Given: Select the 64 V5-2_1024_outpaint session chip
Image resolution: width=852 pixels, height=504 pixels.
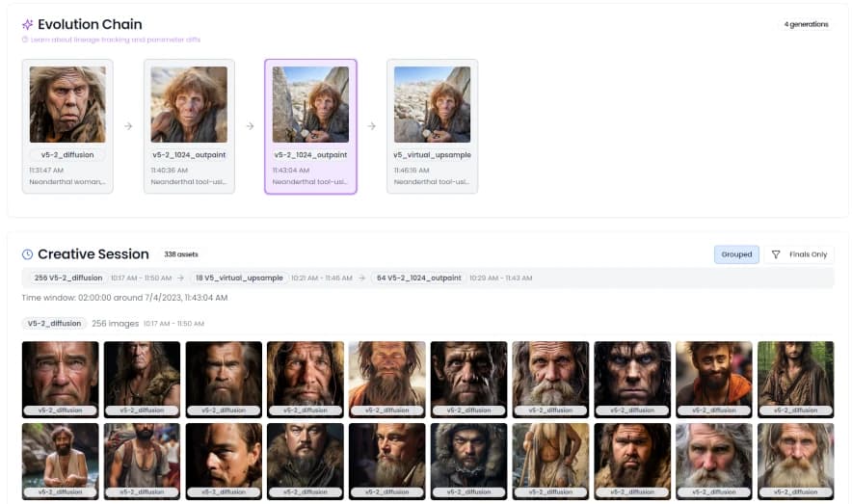Looking at the screenshot, I should click(x=419, y=279).
